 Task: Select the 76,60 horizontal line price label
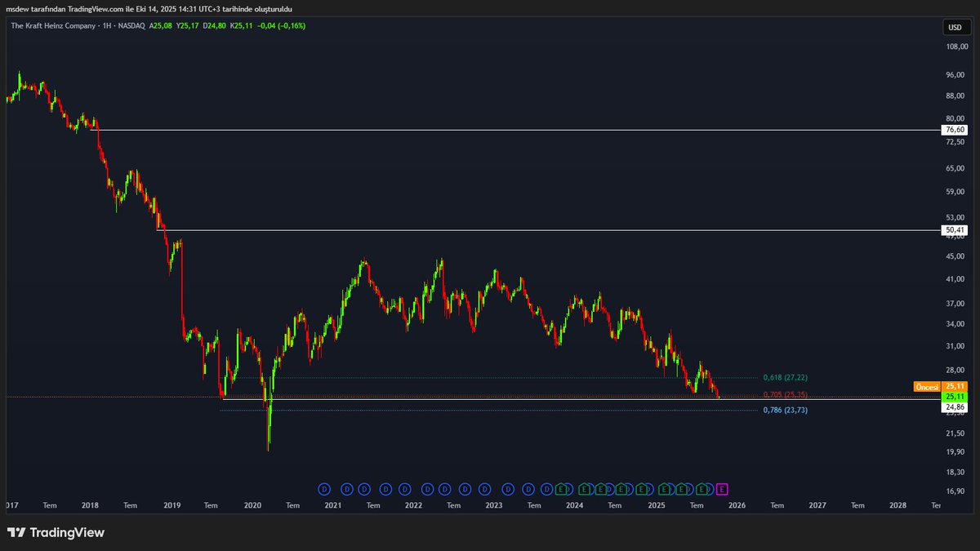click(954, 130)
